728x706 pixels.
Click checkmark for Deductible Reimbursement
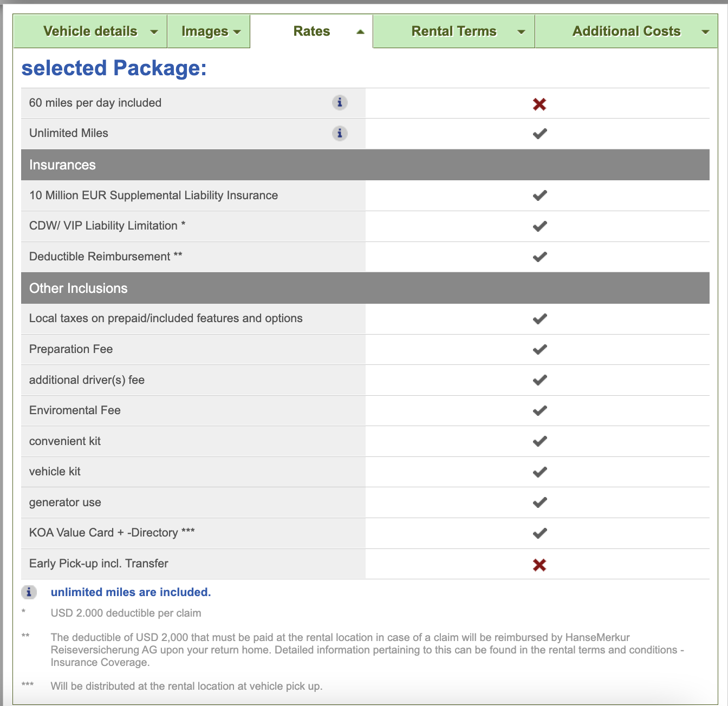539,257
